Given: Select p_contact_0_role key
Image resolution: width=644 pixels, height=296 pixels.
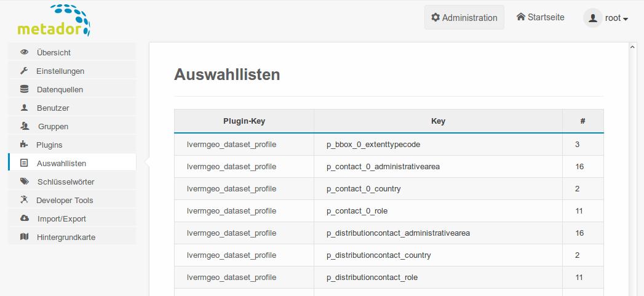Looking at the screenshot, I should 357,211.
